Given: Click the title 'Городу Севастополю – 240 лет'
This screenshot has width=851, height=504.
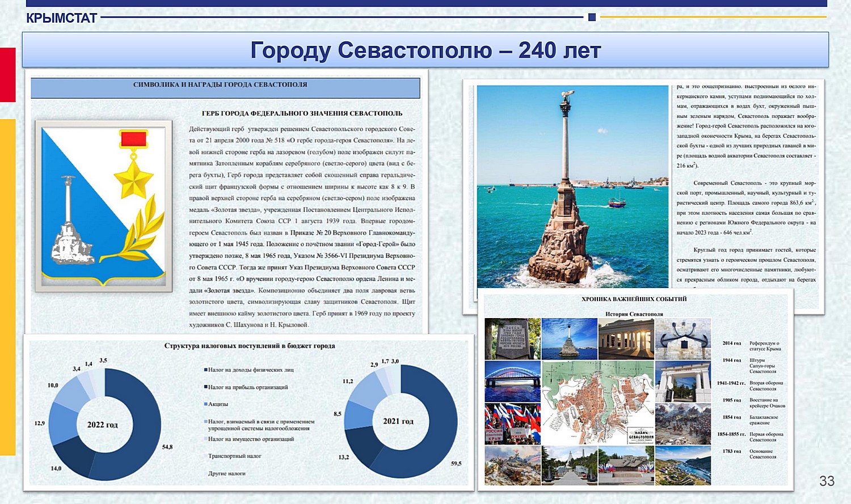Looking at the screenshot, I should pyautogui.click(x=425, y=50).
